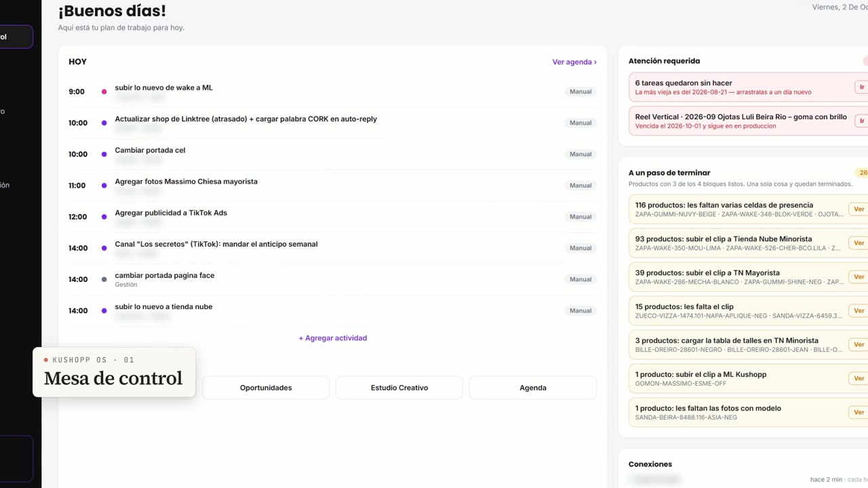The width and height of the screenshot is (868, 488).
Task: Click Ver for 39 productos TN Mayorista
Action: (859, 277)
